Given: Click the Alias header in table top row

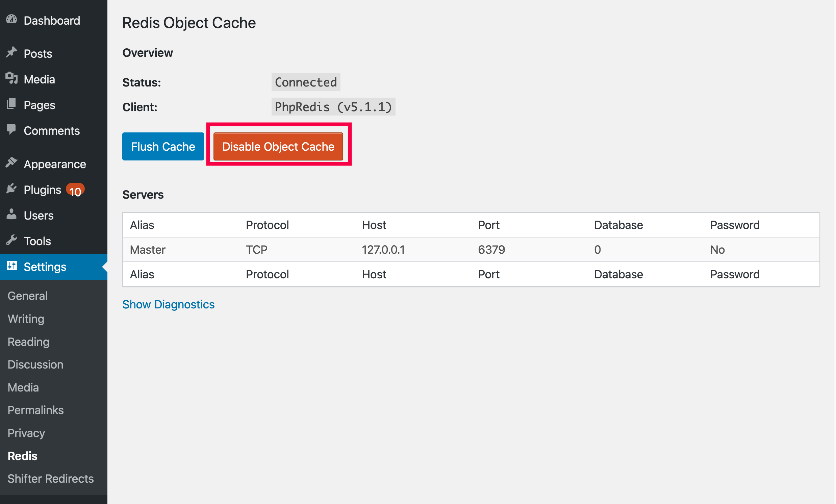Looking at the screenshot, I should 142,225.
